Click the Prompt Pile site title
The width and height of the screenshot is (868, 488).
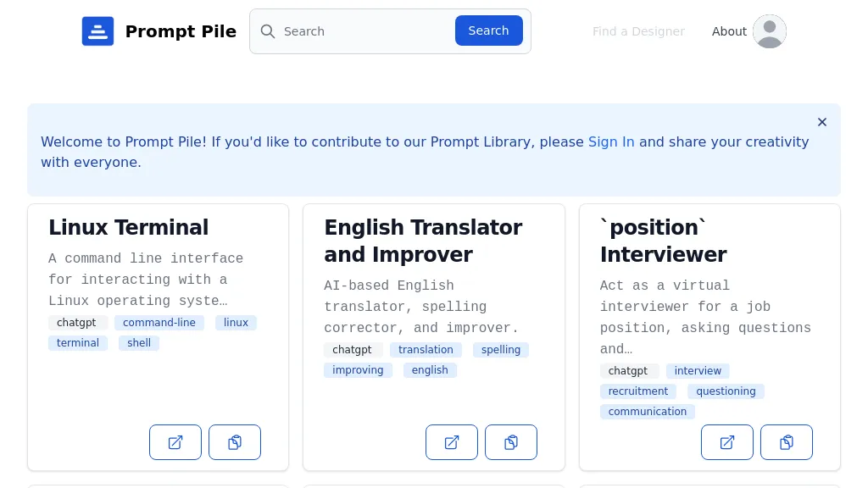[181, 31]
